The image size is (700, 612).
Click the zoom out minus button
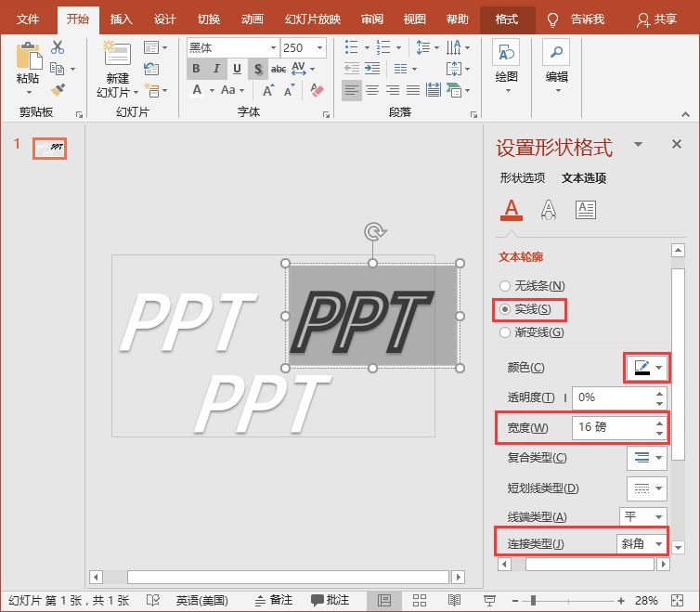coord(514,600)
